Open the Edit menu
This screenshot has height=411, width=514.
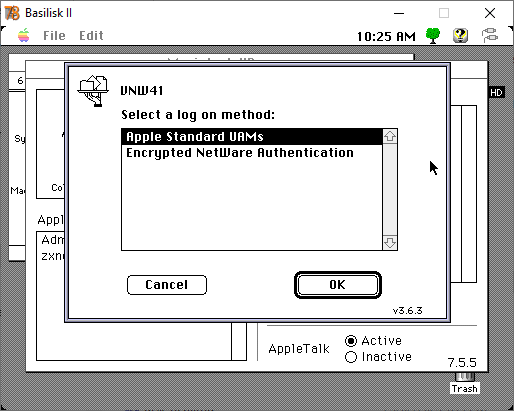[x=91, y=35]
